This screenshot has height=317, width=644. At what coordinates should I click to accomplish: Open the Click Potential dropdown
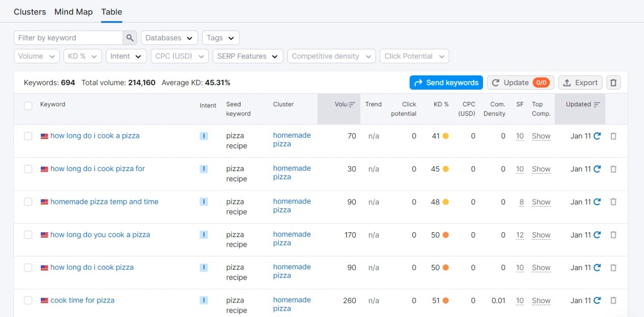[x=414, y=56]
